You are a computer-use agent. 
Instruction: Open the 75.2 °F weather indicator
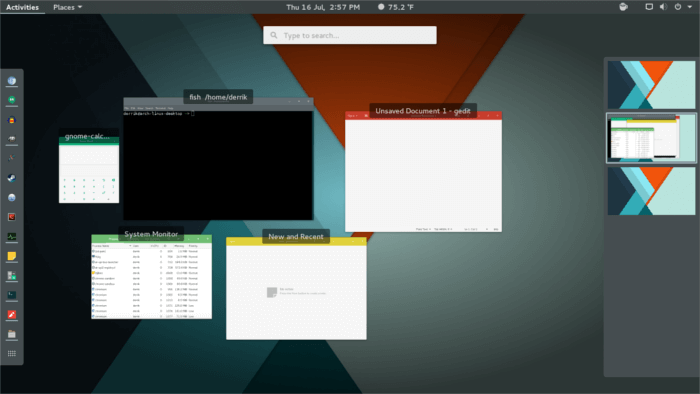pyautogui.click(x=396, y=7)
